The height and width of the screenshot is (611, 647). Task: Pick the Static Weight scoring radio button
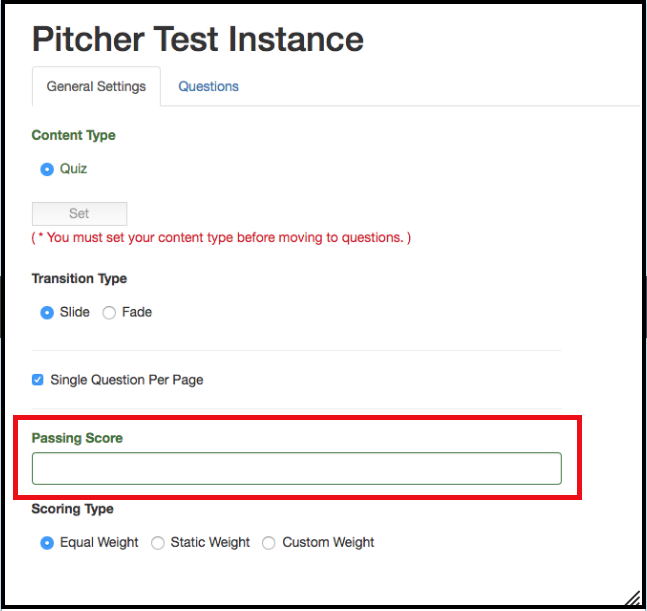point(158,543)
